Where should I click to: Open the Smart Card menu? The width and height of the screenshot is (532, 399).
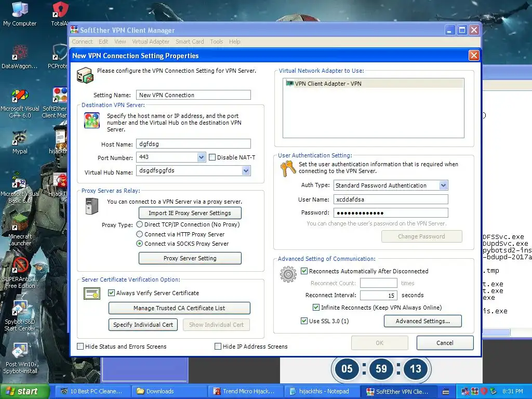coord(190,42)
